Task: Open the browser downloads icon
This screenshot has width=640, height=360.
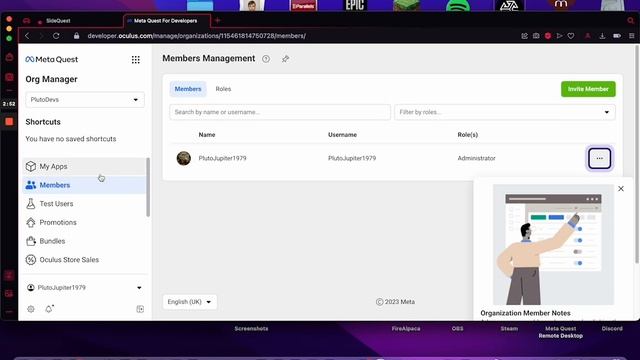Action: (x=602, y=36)
